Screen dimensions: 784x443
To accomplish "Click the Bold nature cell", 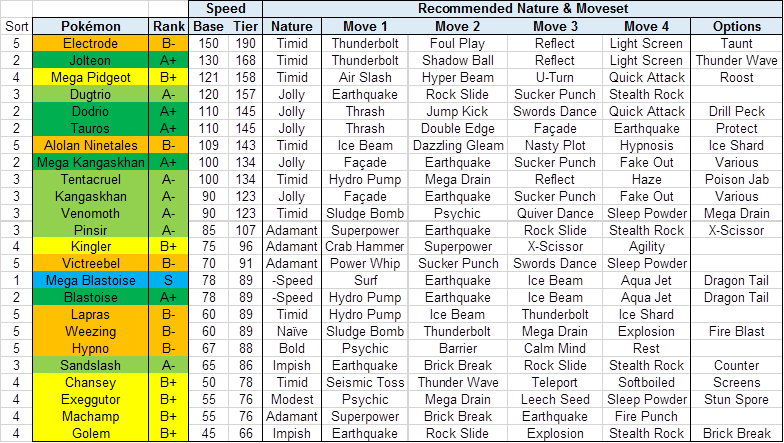I will 292,348.
